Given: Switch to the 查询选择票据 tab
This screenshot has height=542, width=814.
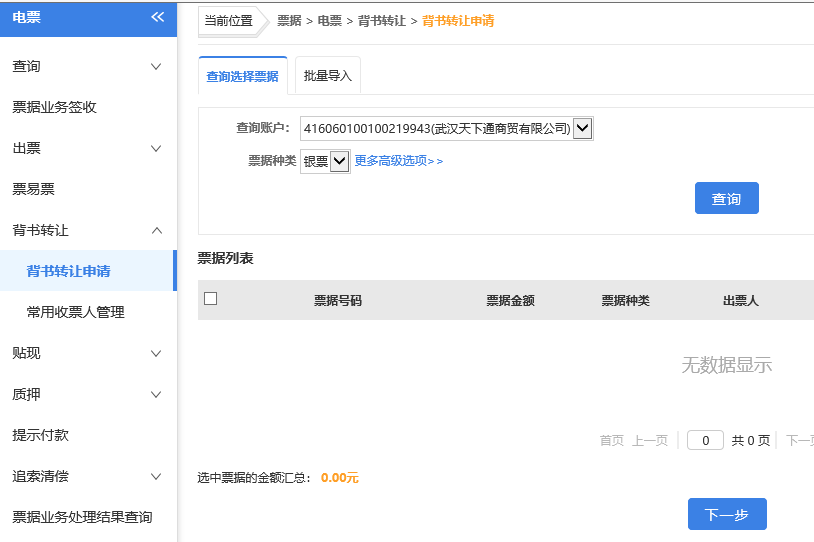Looking at the screenshot, I should point(242,76).
